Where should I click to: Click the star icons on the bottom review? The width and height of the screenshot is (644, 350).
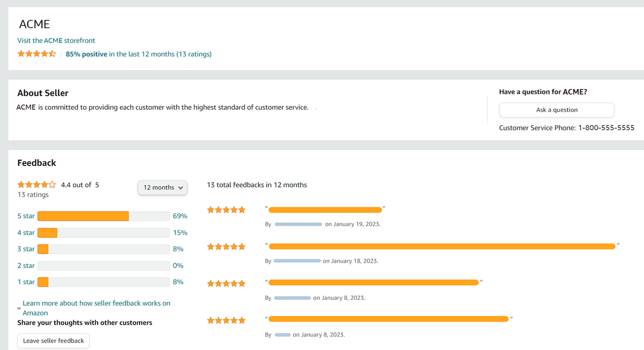tap(226, 320)
